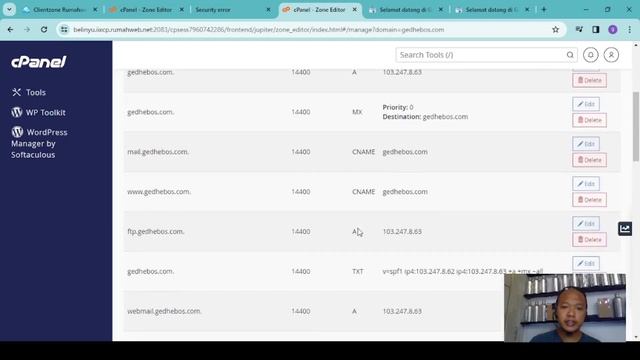Click the cPanel logo
The width and height of the screenshot is (640, 360).
coord(38,62)
